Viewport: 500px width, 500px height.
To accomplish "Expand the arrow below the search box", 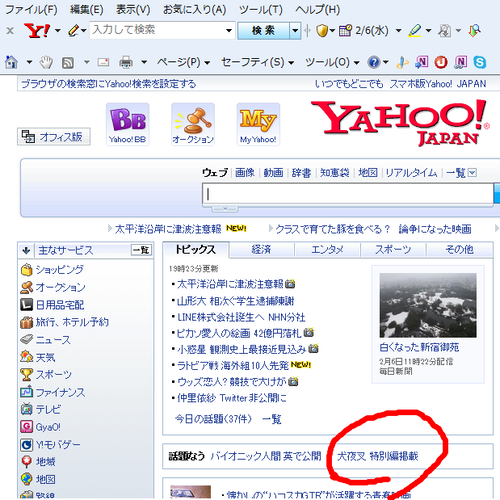I will pyautogui.click(x=225, y=209).
